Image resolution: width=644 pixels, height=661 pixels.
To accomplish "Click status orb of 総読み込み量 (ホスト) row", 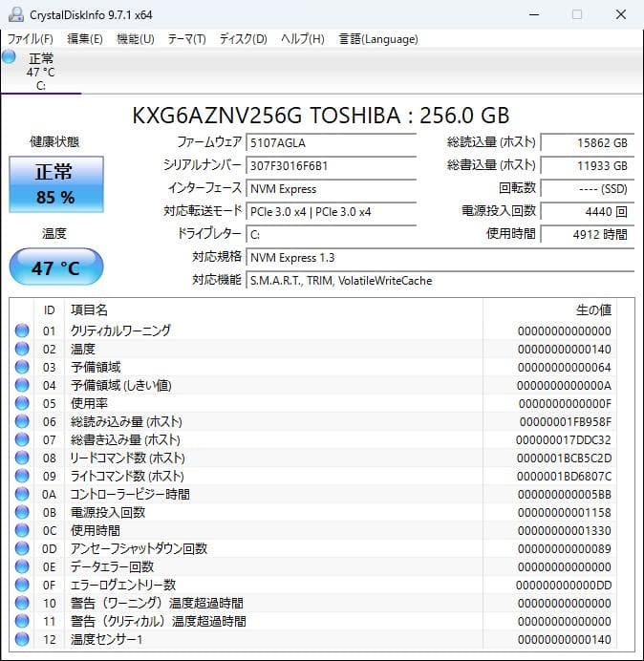I will click(x=22, y=421).
